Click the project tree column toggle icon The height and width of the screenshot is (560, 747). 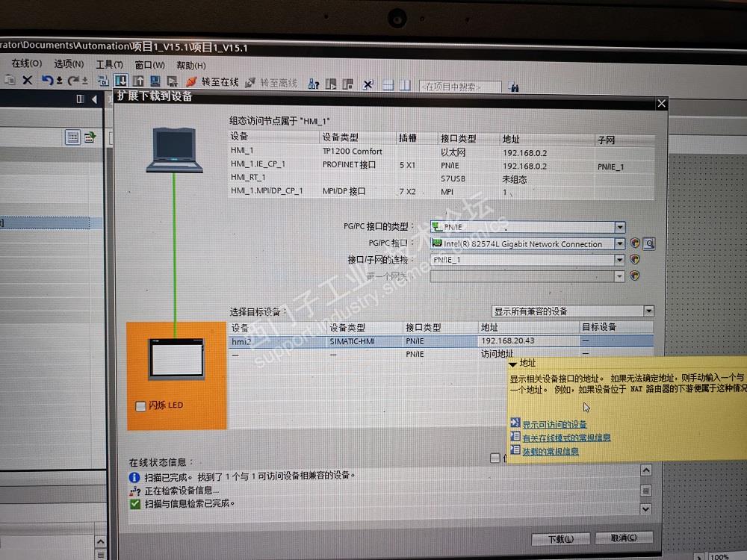(80, 99)
